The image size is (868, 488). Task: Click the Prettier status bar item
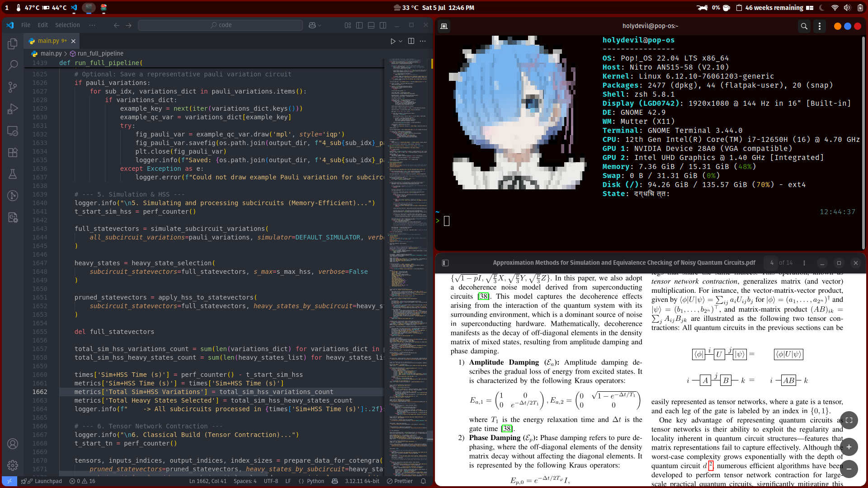point(400,481)
